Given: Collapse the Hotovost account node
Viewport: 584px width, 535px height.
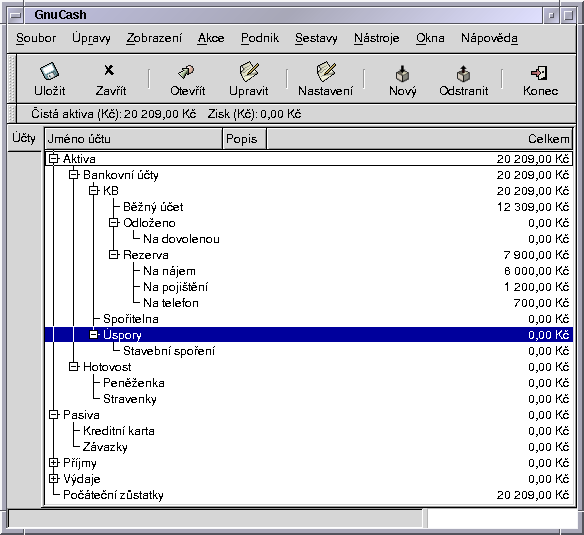Looking at the screenshot, I should point(74,367).
